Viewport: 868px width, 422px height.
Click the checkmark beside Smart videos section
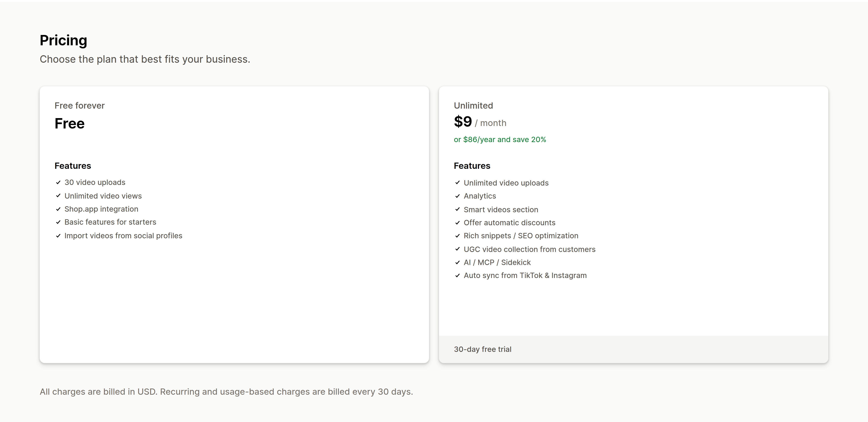(458, 209)
